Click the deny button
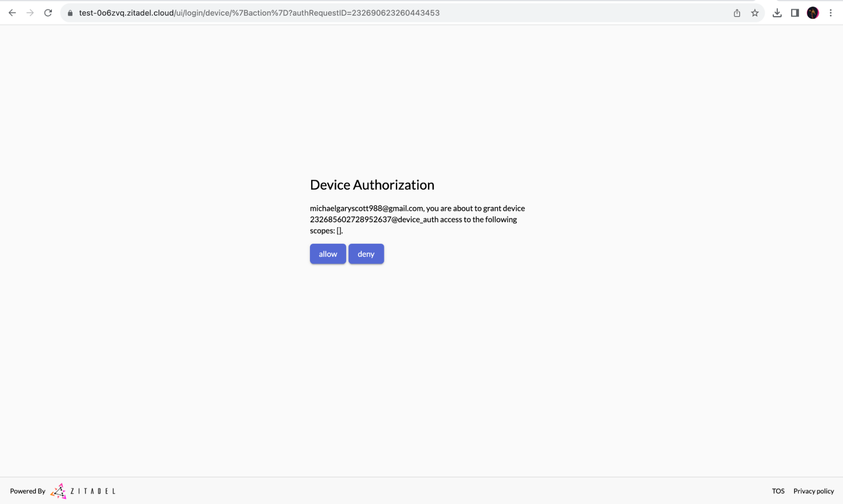 tap(366, 254)
